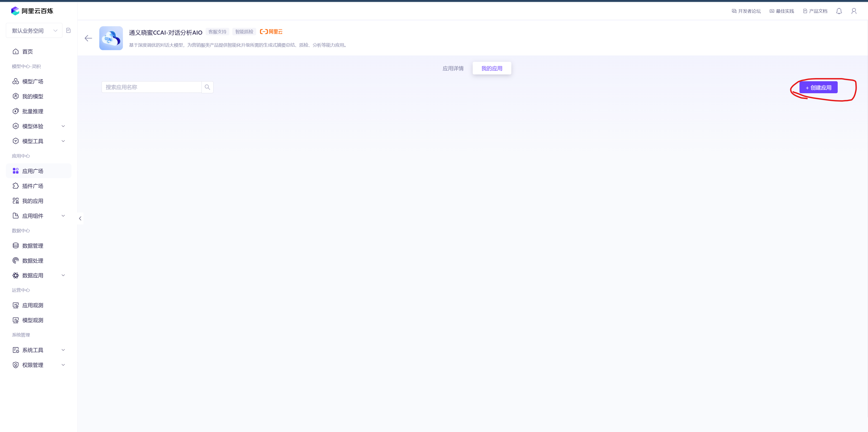Go to 模型广场 in the sidebar
This screenshot has width=868, height=432.
coord(32,81)
